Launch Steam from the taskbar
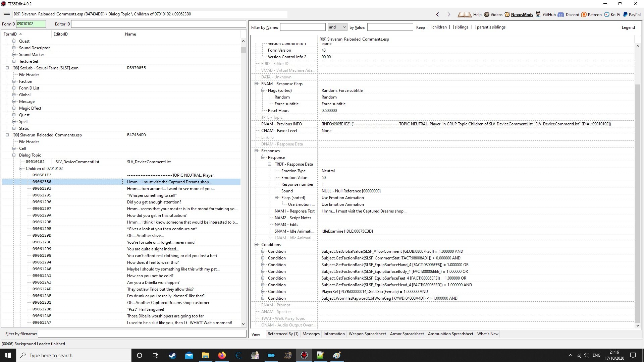The height and width of the screenshot is (362, 644). 172,355
